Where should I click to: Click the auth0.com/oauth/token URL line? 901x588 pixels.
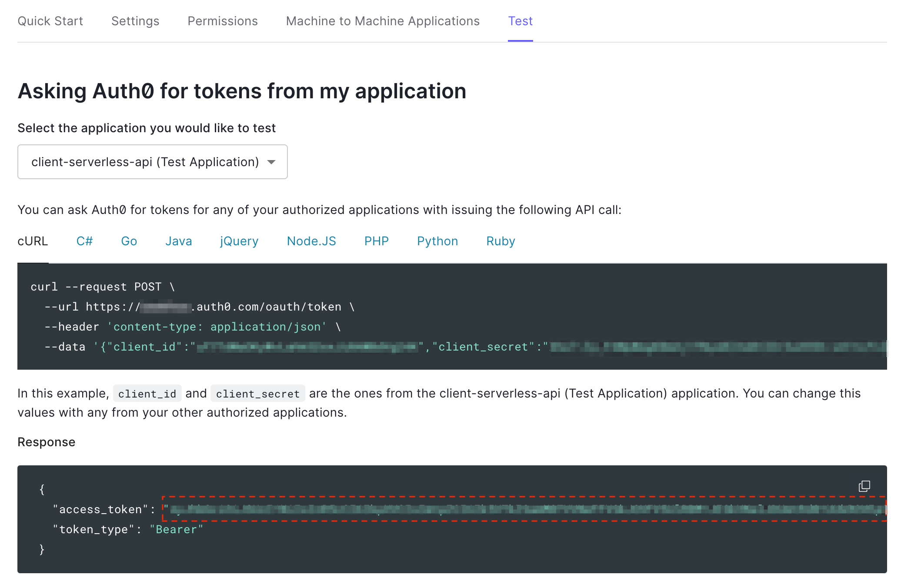click(x=200, y=307)
